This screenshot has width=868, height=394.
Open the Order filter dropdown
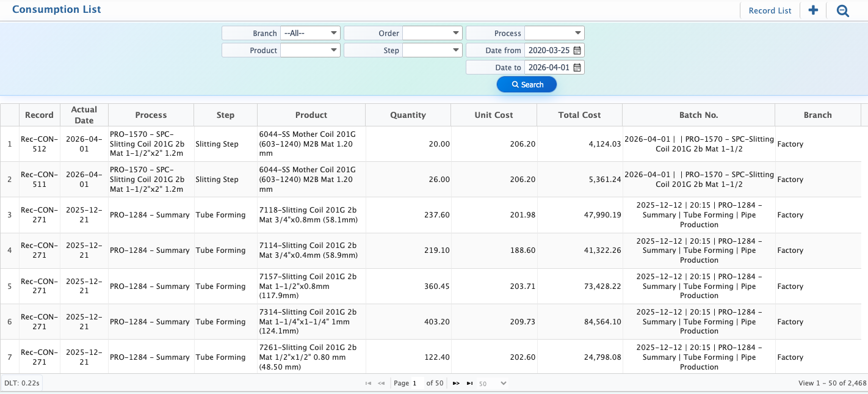432,33
